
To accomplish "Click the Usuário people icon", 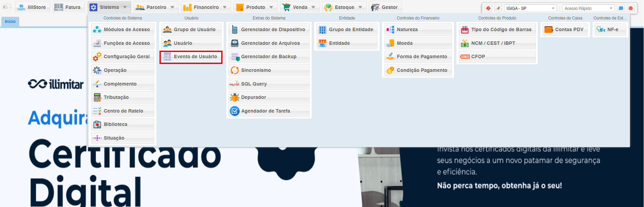I will pyautogui.click(x=167, y=43).
